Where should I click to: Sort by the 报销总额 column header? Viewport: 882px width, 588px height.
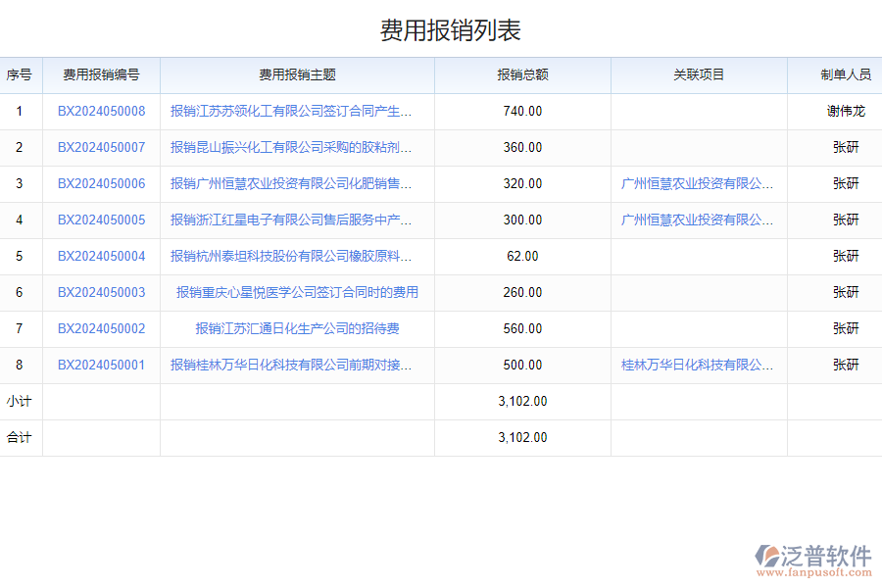coord(521,74)
